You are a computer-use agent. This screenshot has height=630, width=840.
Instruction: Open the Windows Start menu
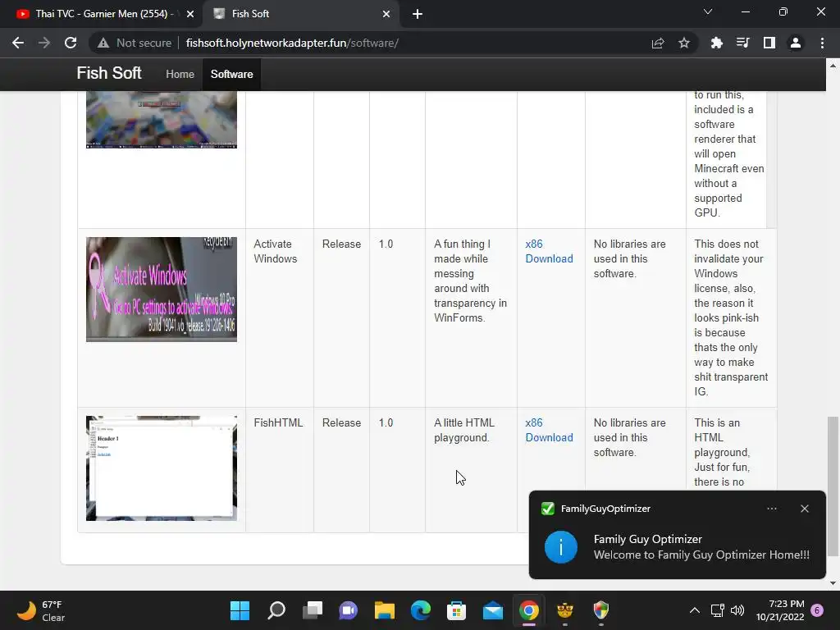pos(240,610)
